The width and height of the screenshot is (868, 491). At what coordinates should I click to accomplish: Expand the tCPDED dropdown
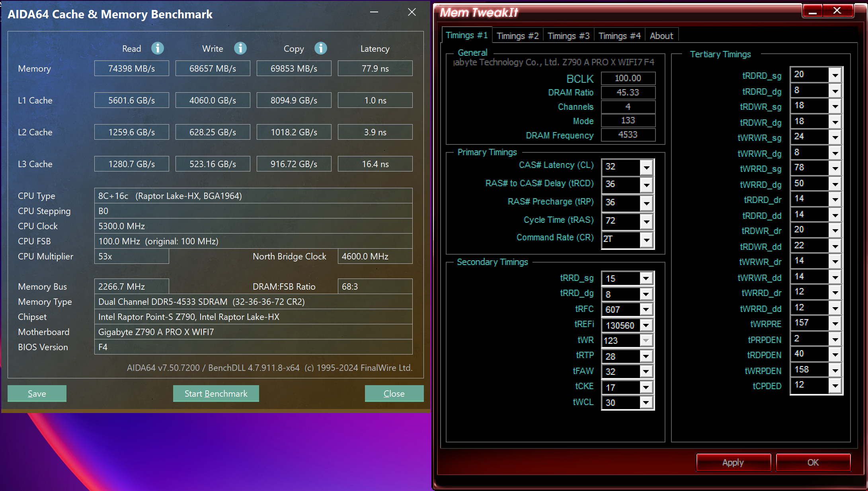[x=835, y=385]
